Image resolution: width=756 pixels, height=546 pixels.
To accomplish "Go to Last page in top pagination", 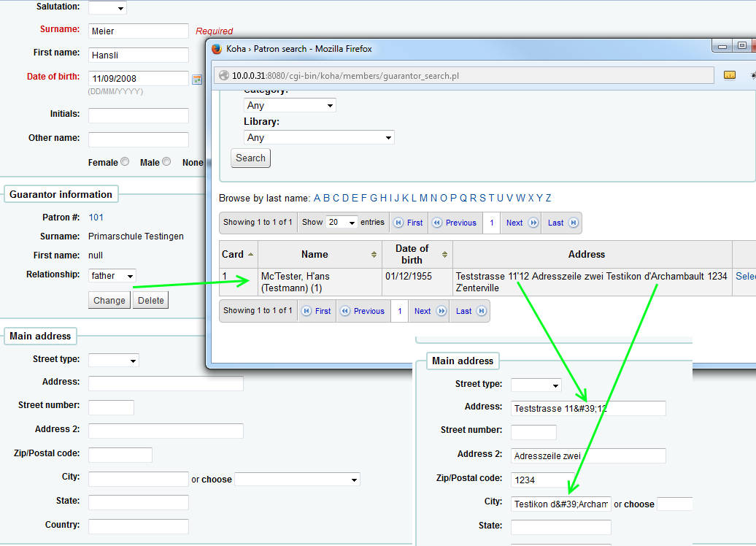I will pos(563,223).
